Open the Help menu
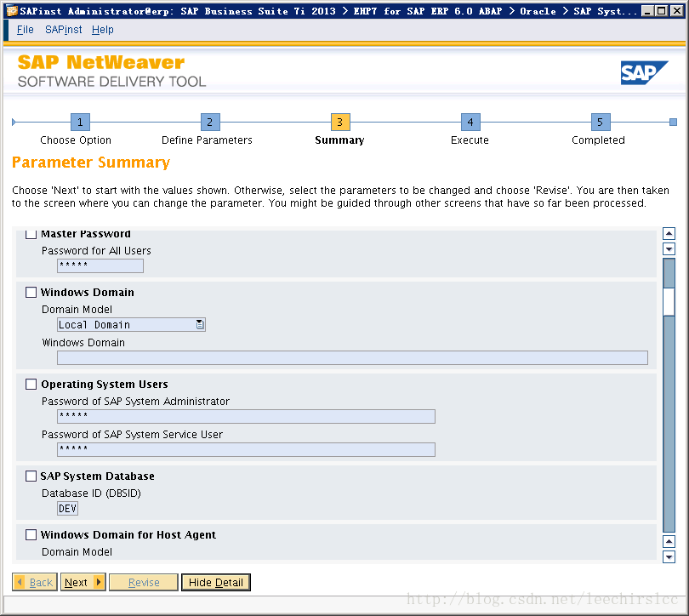The width and height of the screenshot is (689, 616). point(102,30)
